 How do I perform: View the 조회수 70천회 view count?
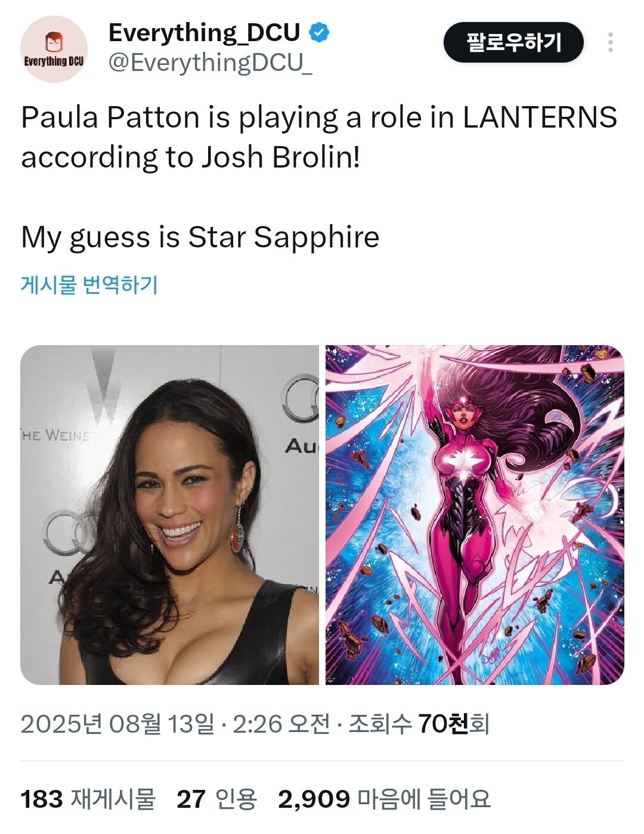click(x=419, y=724)
